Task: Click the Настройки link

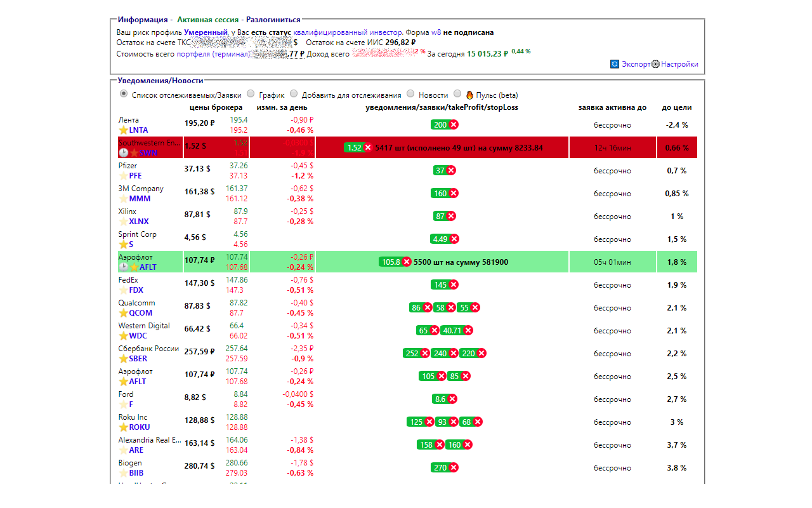Action: click(679, 64)
